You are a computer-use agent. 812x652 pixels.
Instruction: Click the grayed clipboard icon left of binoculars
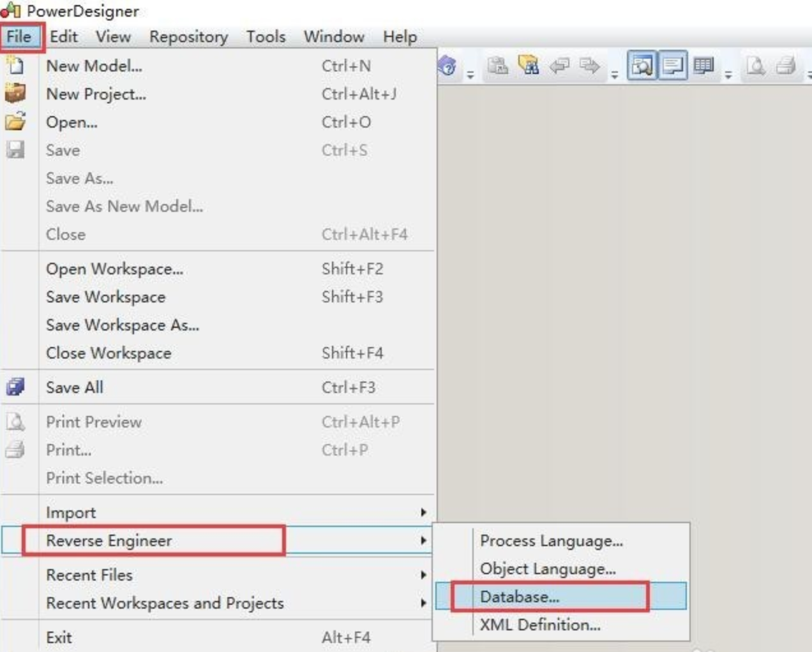click(498, 65)
